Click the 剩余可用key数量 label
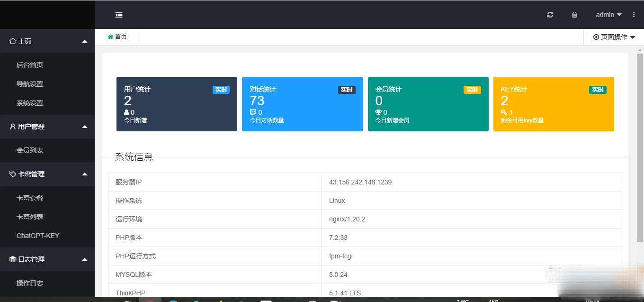 click(522, 120)
